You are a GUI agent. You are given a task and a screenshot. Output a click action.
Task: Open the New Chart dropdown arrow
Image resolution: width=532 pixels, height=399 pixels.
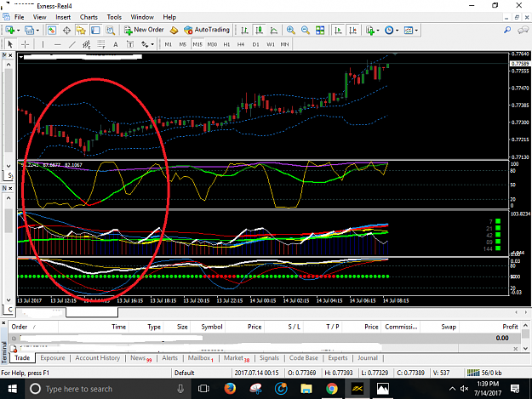pos(19,31)
